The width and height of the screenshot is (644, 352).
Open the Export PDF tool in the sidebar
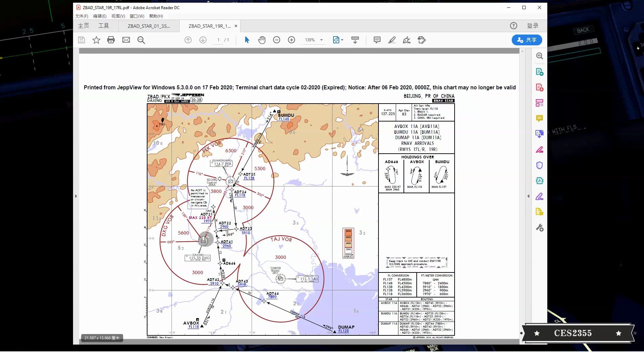(539, 72)
